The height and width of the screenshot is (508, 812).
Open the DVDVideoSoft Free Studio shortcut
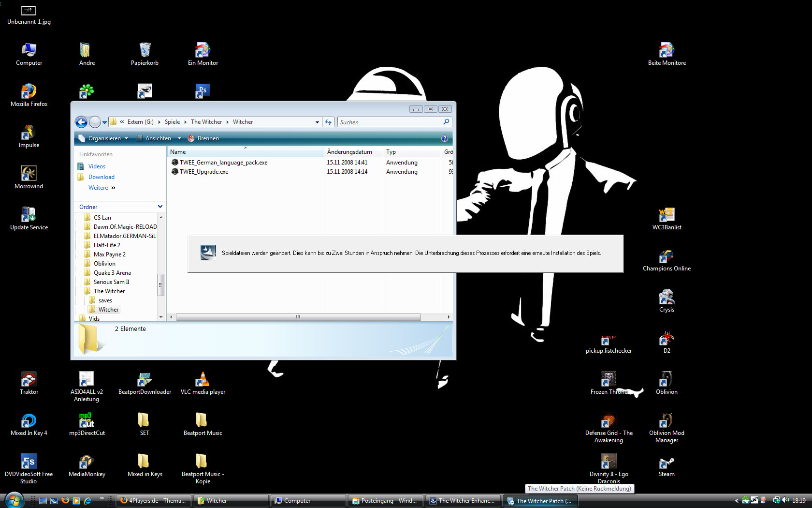click(x=29, y=468)
